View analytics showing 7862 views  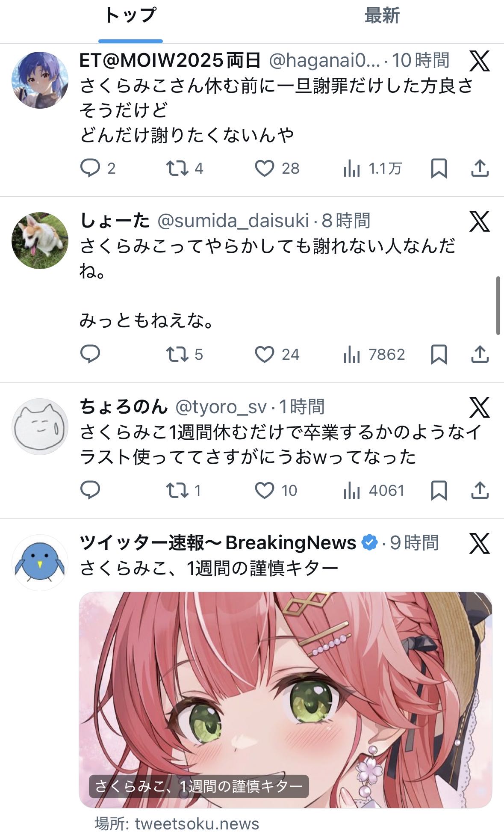coord(374,354)
